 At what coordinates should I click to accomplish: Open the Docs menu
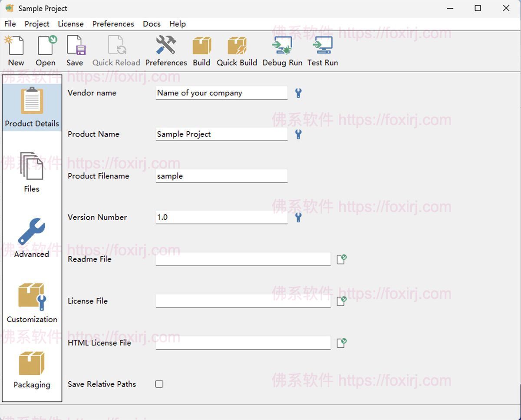pos(152,24)
